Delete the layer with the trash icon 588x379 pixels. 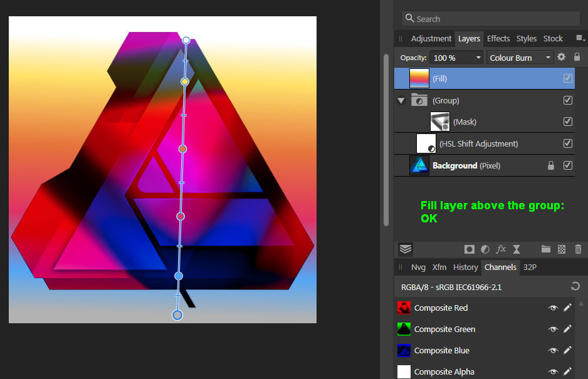tap(578, 249)
